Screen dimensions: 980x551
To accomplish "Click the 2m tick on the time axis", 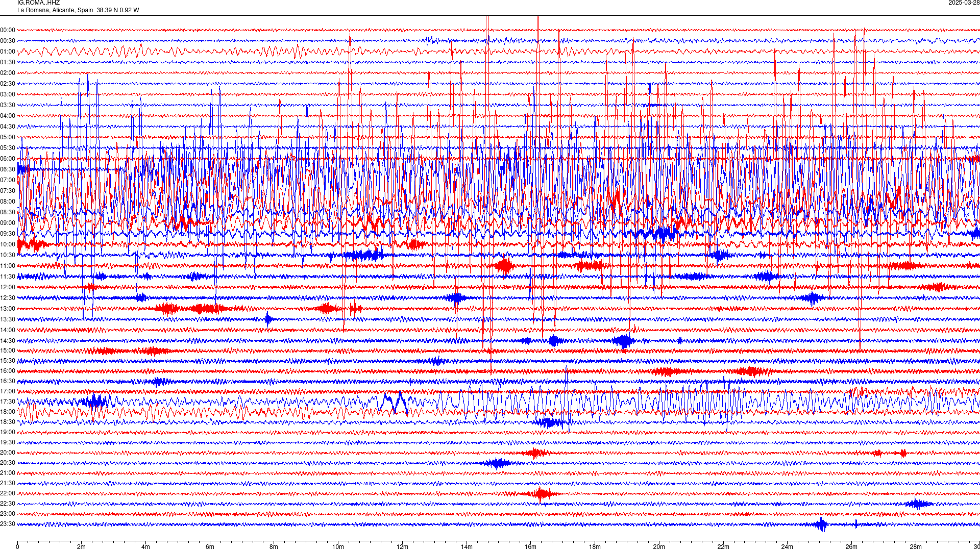I will click(82, 547).
